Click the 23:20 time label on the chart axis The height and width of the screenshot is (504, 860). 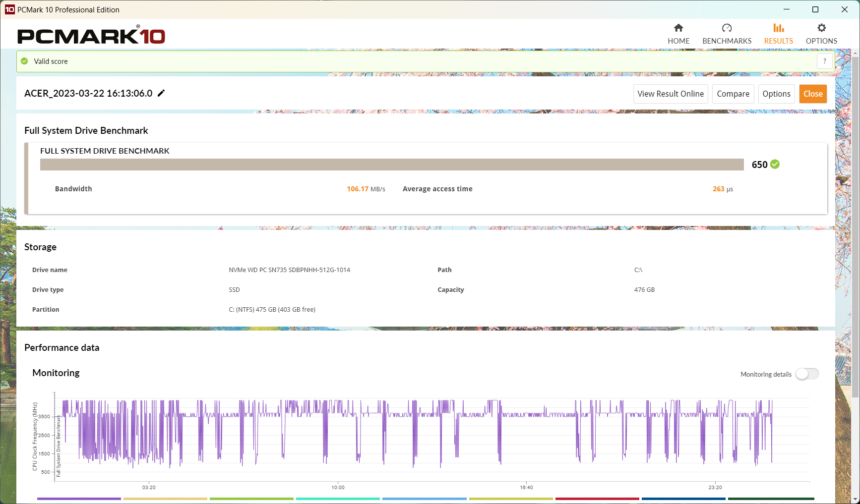(715, 488)
